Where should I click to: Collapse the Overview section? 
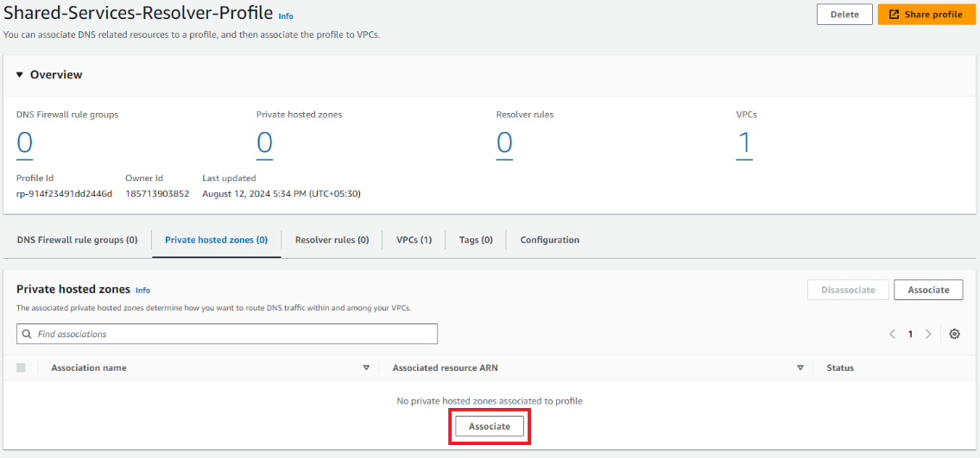[x=21, y=75]
